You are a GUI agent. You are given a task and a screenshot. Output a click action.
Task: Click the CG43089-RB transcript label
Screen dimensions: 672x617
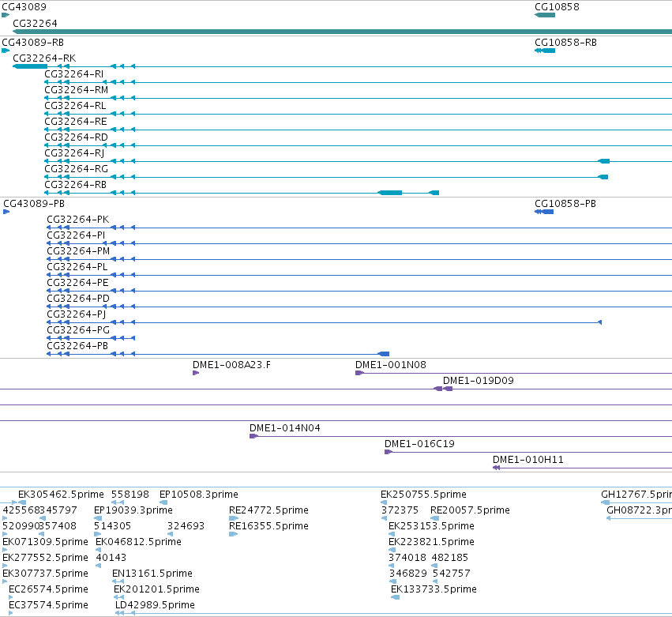coord(33,43)
